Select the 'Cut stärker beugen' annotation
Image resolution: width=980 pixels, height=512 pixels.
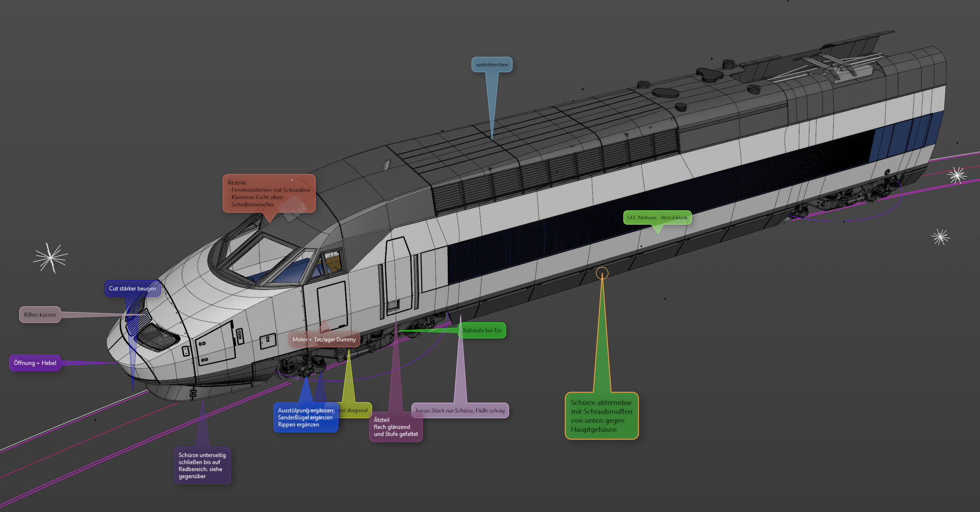(132, 289)
